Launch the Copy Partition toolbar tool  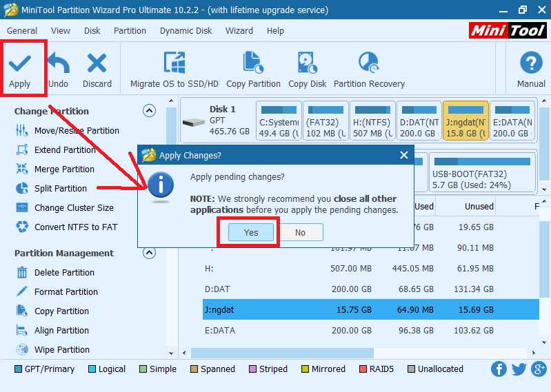(x=253, y=70)
